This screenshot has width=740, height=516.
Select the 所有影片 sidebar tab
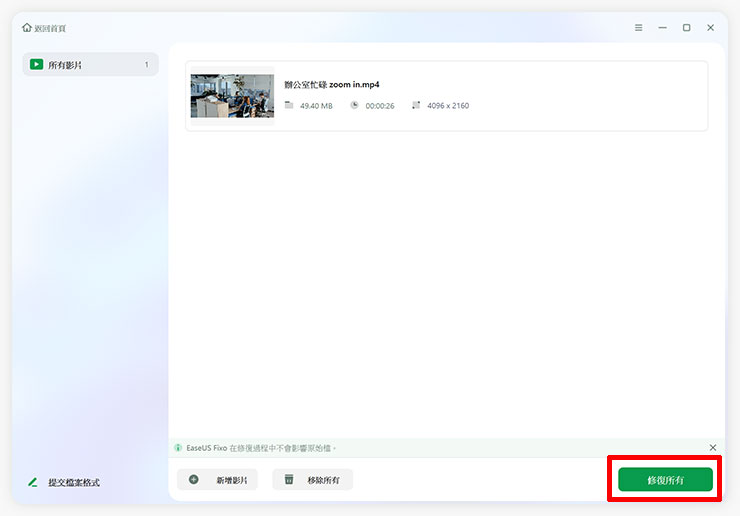[91, 64]
